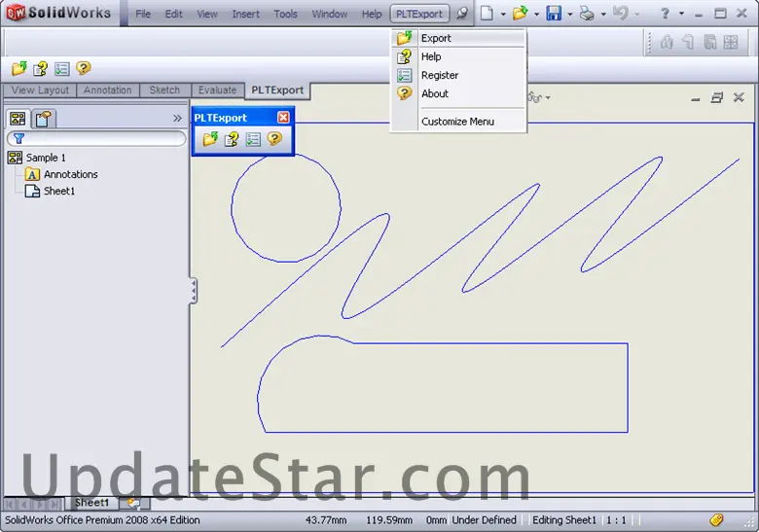Click About icon in docked PLTExport toolbar
The image size is (759, 532).
(84, 68)
